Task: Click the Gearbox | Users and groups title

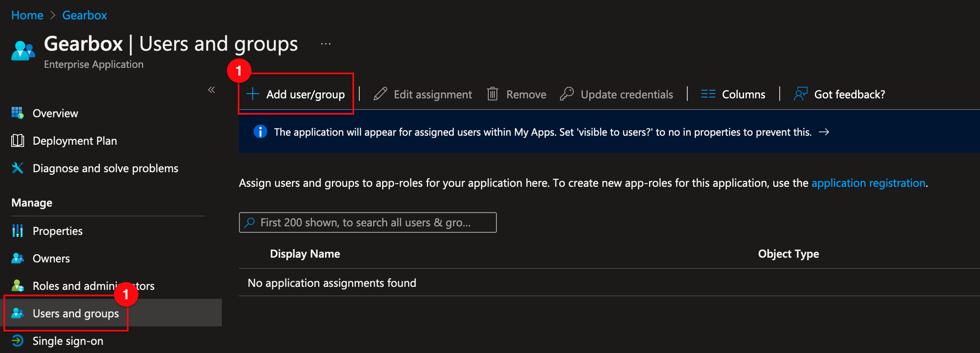Action: pos(171,44)
